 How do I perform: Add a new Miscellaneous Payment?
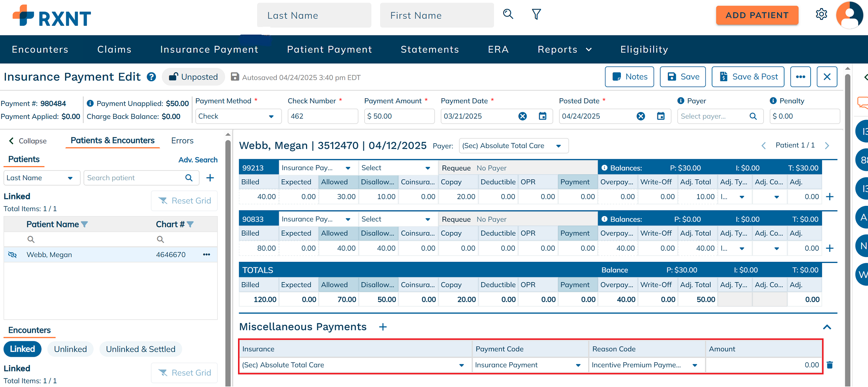point(383,327)
